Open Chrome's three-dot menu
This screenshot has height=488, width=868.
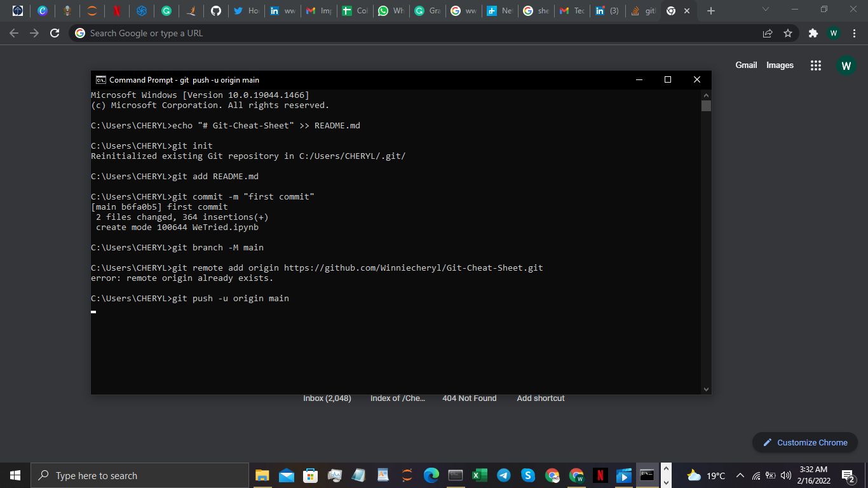tap(854, 32)
